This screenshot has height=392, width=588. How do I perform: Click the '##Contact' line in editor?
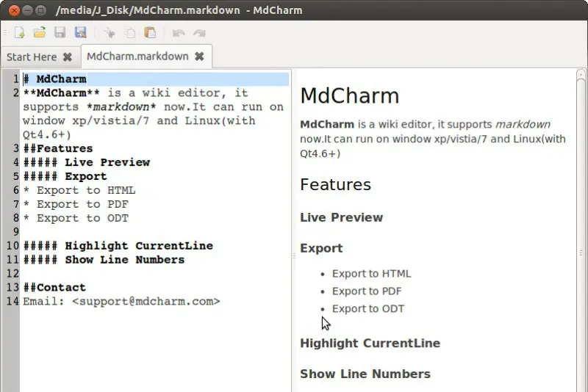point(54,287)
